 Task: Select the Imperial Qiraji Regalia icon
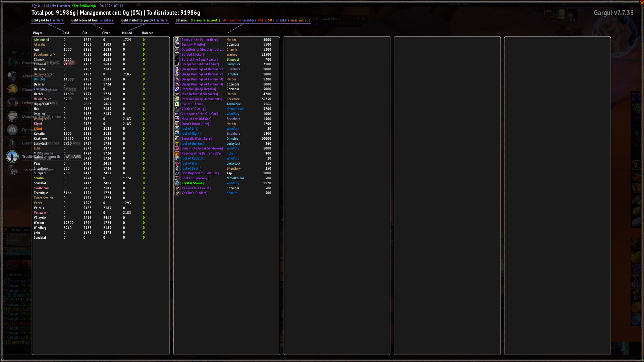[177, 89]
